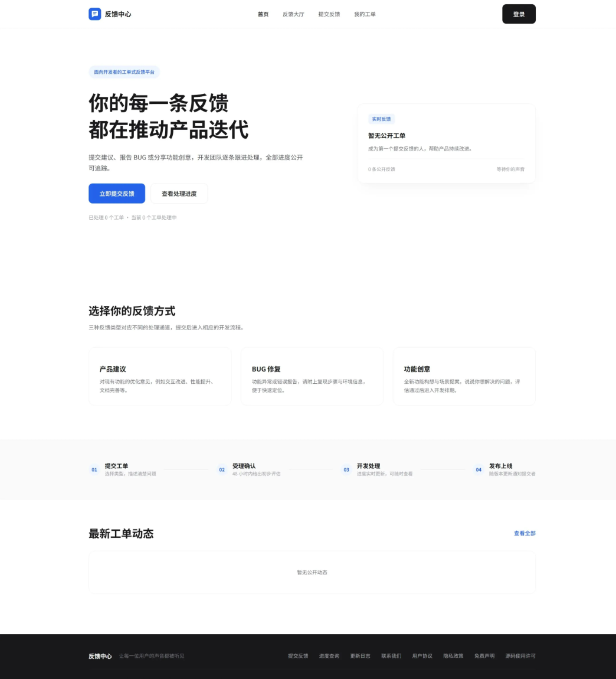The height and width of the screenshot is (679, 616).
Task: Click the 03 step number circle
Action: 346,469
